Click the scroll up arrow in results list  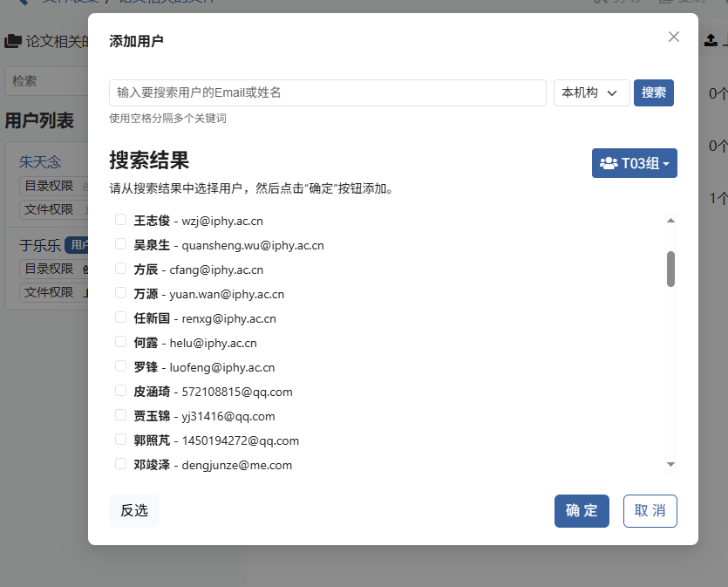[670, 220]
